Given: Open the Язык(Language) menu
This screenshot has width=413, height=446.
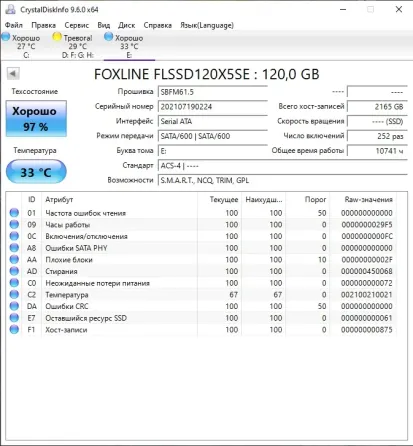Looking at the screenshot, I should coord(207,25).
